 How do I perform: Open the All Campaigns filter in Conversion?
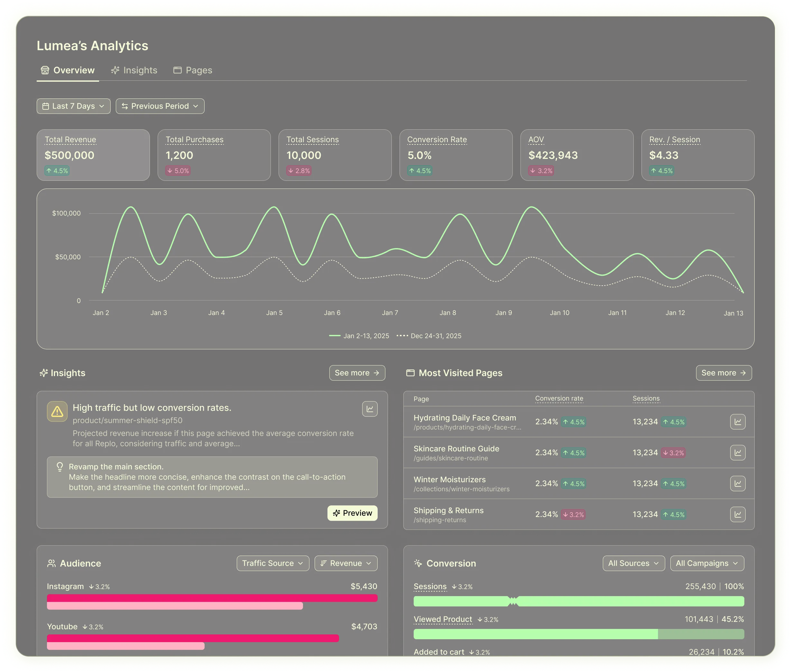point(706,563)
